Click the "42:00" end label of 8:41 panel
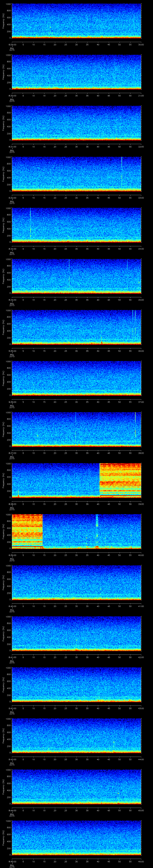This screenshot has width=153, height=868. pyautogui.click(x=141, y=657)
